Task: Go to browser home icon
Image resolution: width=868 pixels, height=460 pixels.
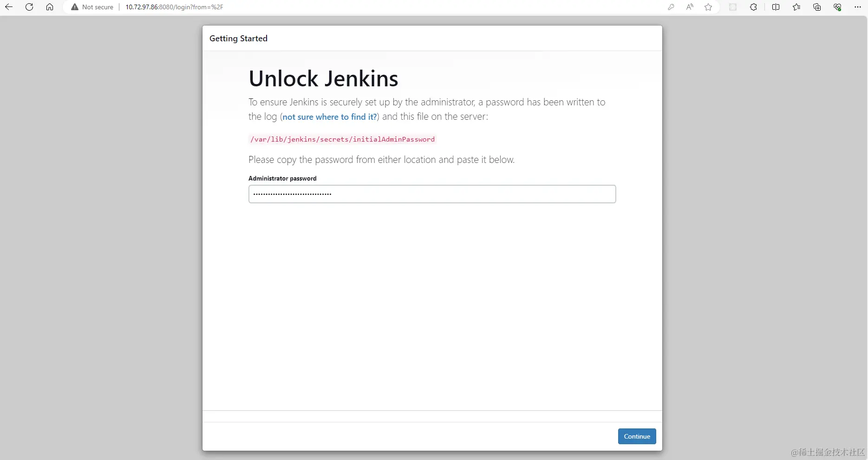Action: click(50, 7)
